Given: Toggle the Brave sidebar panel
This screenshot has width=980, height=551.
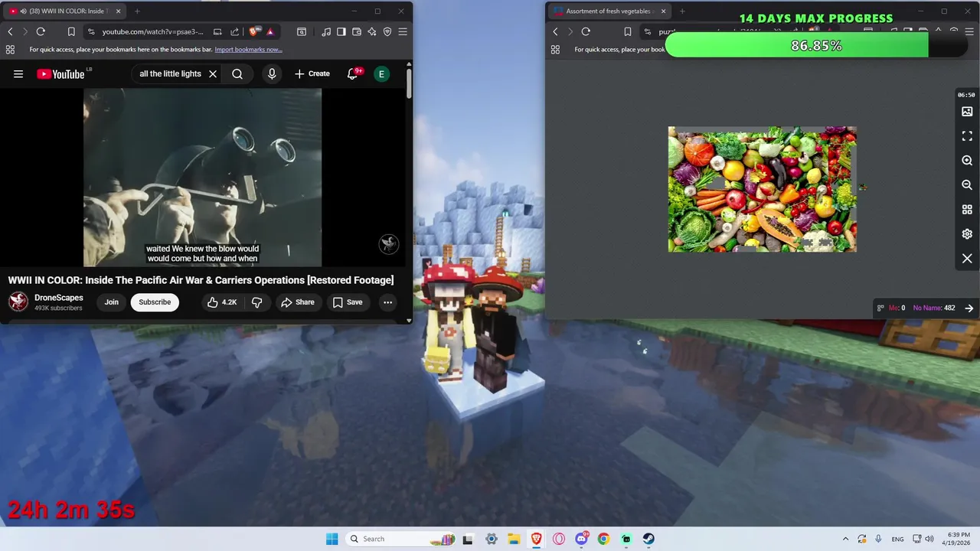Looking at the screenshot, I should (x=341, y=31).
